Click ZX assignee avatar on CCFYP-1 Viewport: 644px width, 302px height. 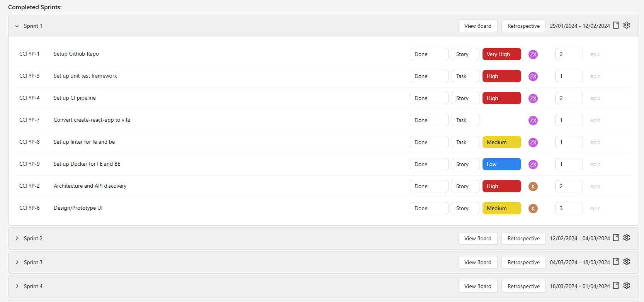click(533, 54)
